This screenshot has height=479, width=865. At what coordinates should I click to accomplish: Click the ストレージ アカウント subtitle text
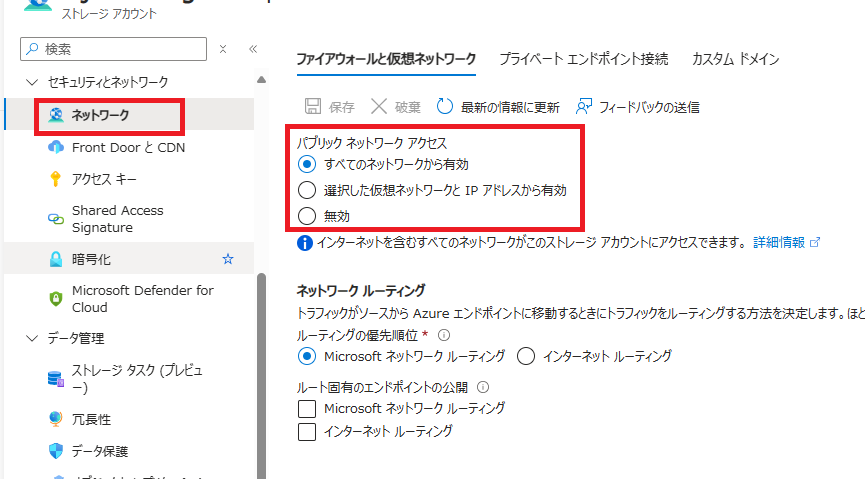click(109, 14)
